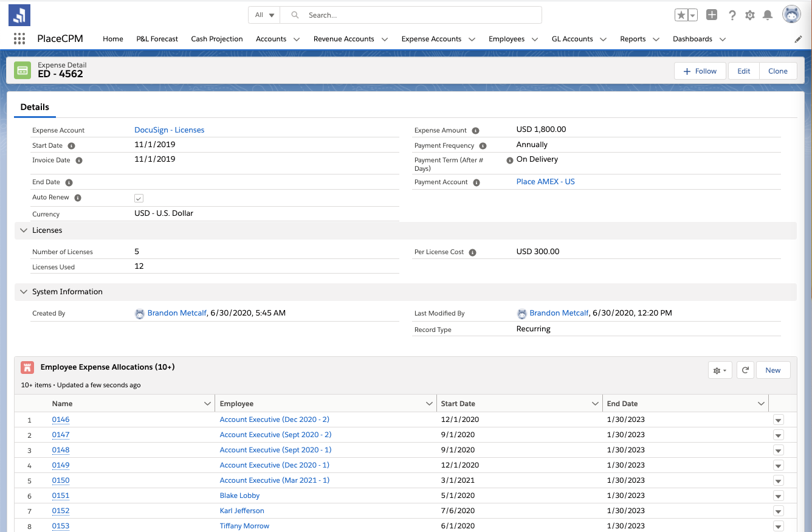Image resolution: width=812 pixels, height=532 pixels.
Task: Click the pencil icon to edit navigation
Action: coord(798,39)
